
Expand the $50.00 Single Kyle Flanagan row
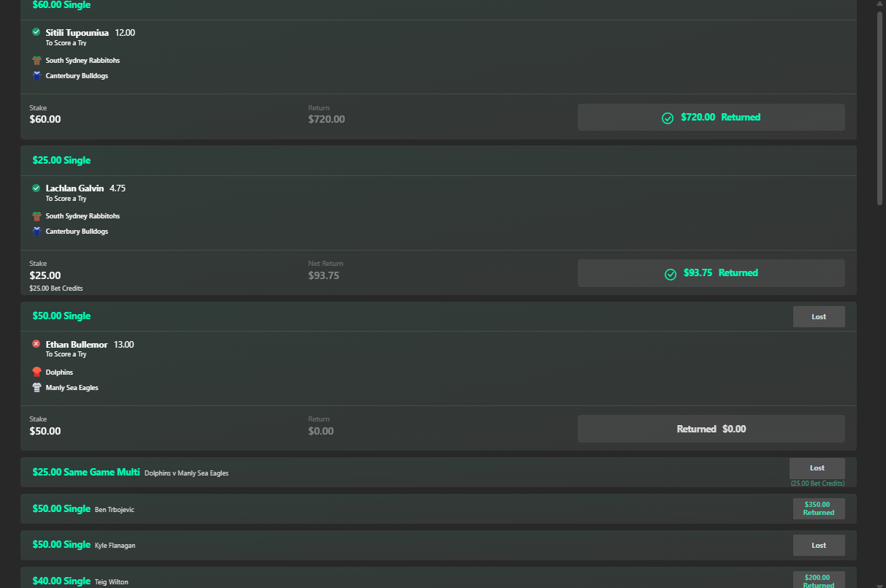point(438,545)
